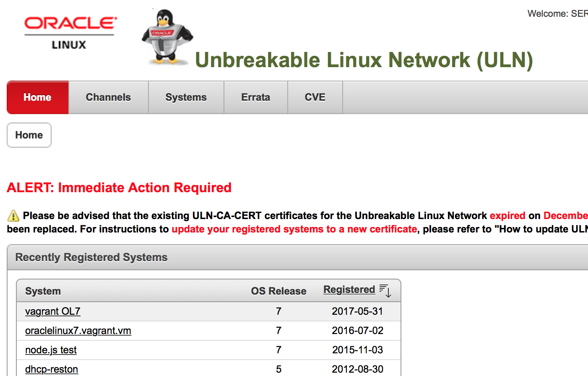
Task: Click the Recently Registered Systems panel header
Action: 91,257
